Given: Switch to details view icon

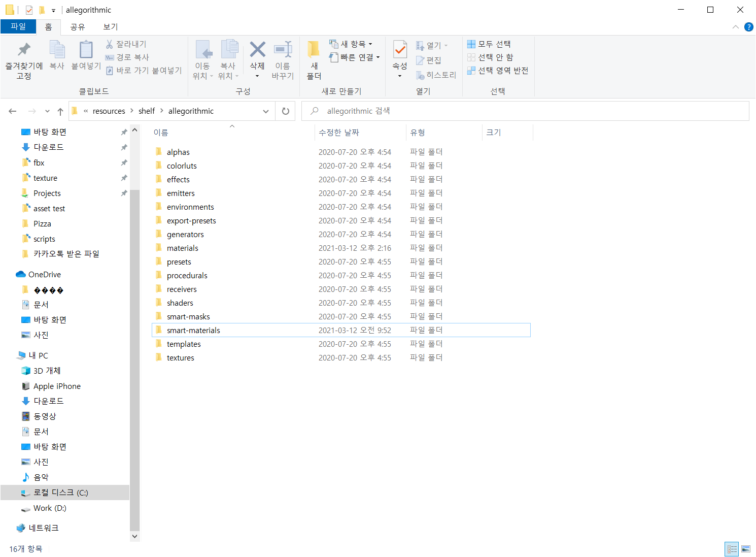Looking at the screenshot, I should (x=732, y=549).
